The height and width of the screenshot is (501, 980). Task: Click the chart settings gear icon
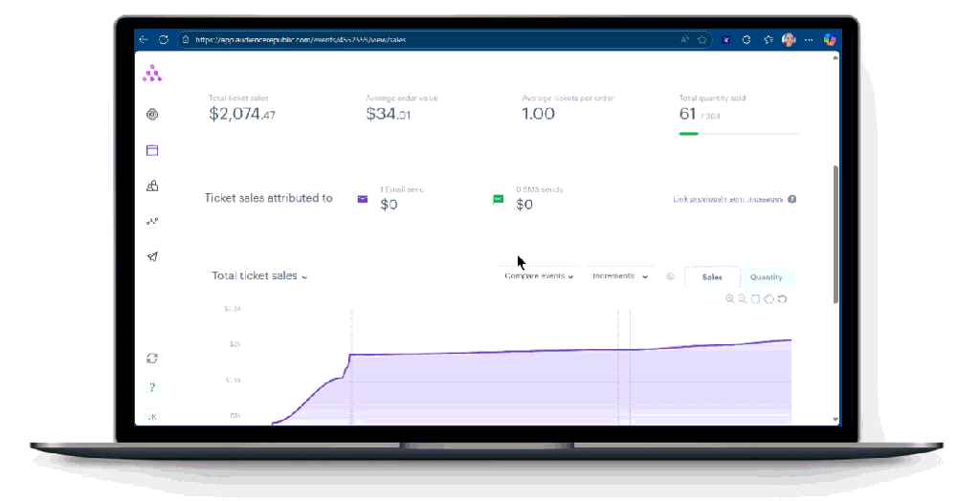click(670, 277)
